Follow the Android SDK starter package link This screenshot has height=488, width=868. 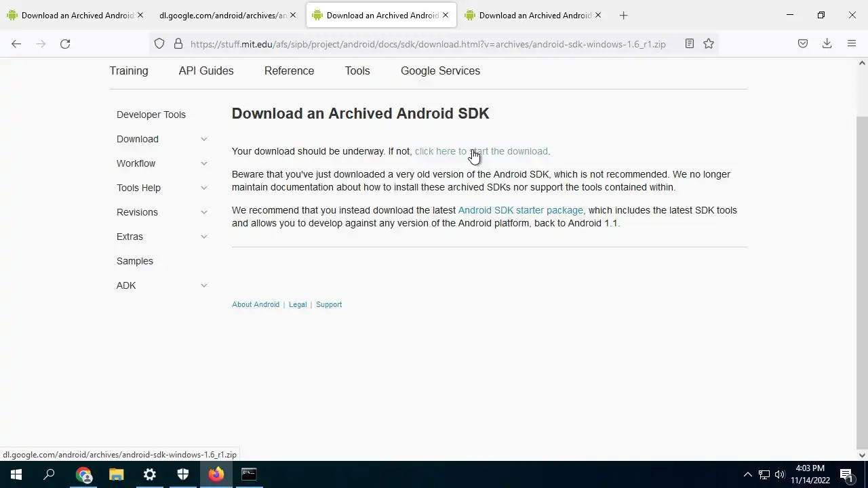520,210
